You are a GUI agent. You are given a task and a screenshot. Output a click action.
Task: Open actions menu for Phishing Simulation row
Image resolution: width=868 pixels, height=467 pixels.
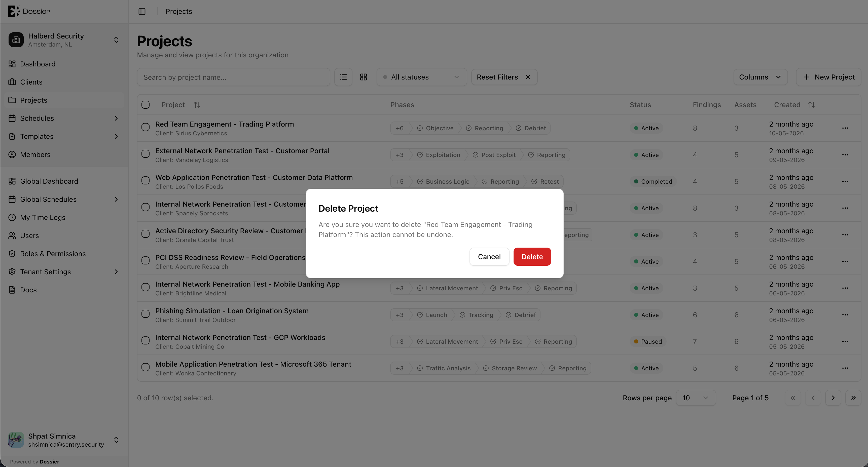point(845,315)
